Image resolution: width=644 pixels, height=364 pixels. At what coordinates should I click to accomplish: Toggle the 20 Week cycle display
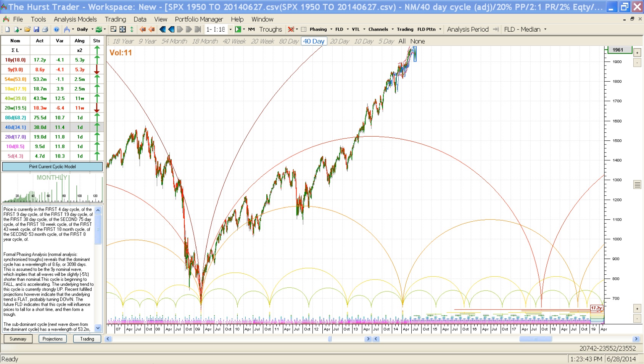262,41
